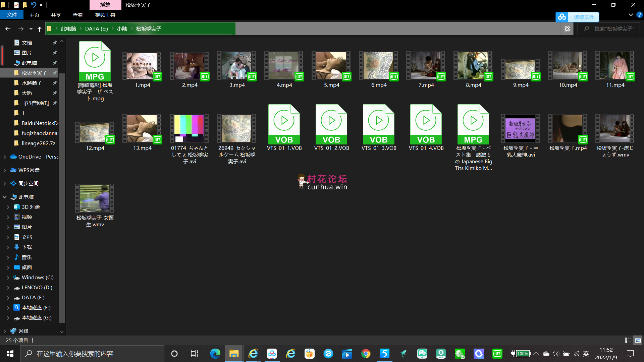
Task: Click the forward navigation arrow
Action: click(x=21, y=29)
